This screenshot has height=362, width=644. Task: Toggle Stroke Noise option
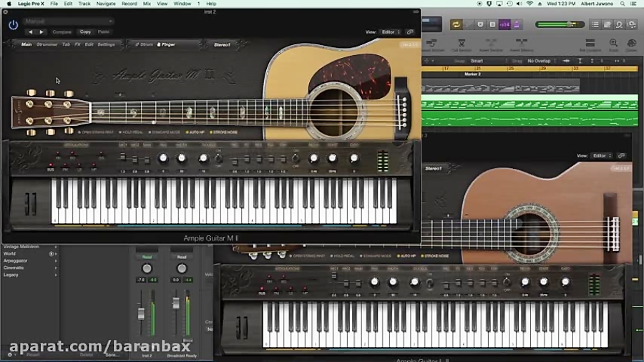click(223, 132)
